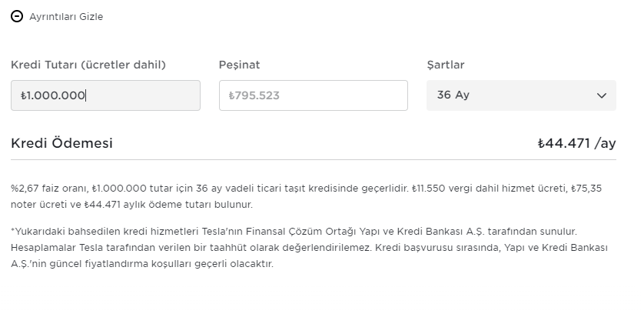Screen dimensions: 644x314
Task: Focus the Kredi Tutarı input showing ₺1.000.000
Action: (x=105, y=95)
